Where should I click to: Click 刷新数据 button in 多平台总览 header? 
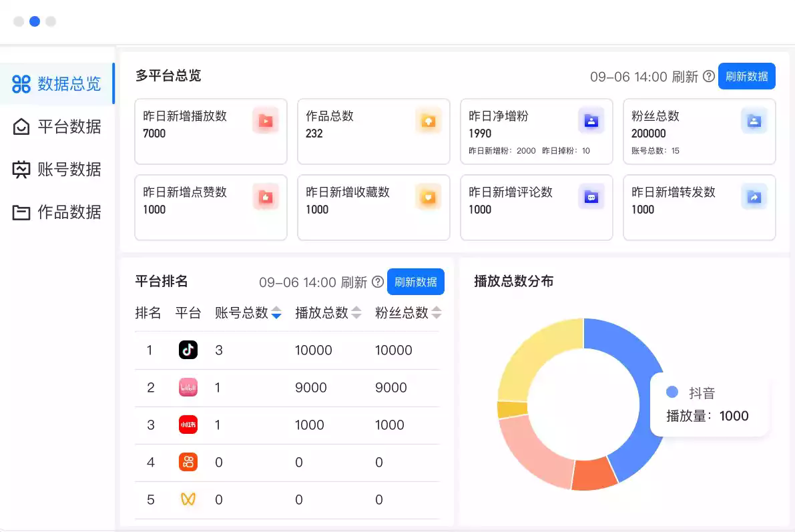tap(746, 77)
